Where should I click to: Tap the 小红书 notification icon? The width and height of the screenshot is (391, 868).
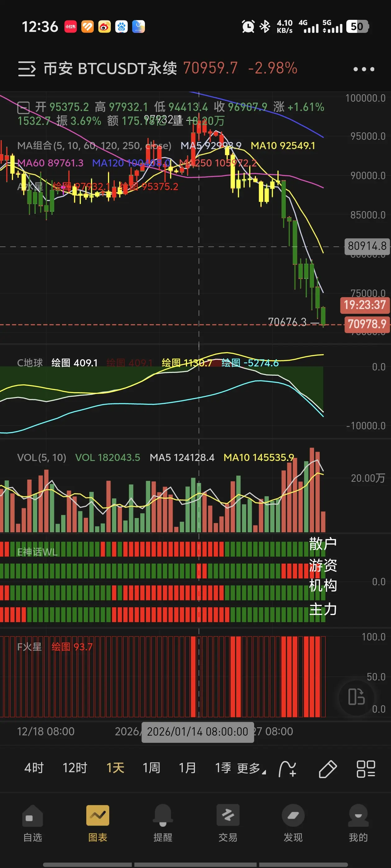70,27
